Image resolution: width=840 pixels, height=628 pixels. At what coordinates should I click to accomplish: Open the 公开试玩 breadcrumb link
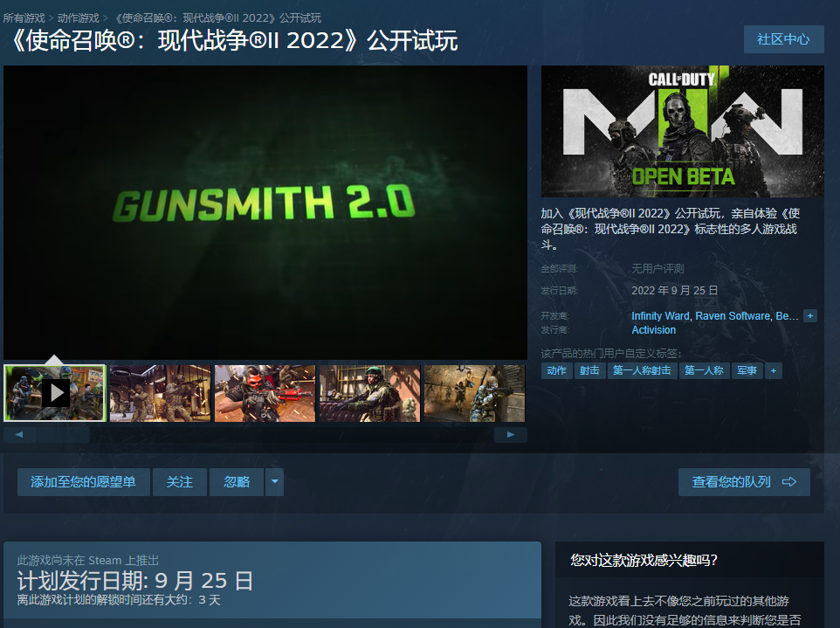tap(218, 18)
